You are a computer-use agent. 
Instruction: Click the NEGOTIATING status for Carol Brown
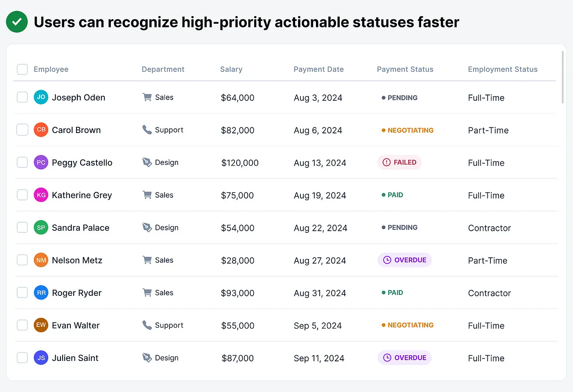(408, 130)
